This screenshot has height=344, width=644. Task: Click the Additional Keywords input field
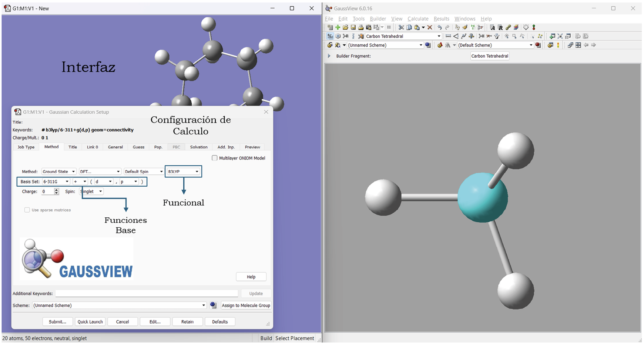point(147,294)
